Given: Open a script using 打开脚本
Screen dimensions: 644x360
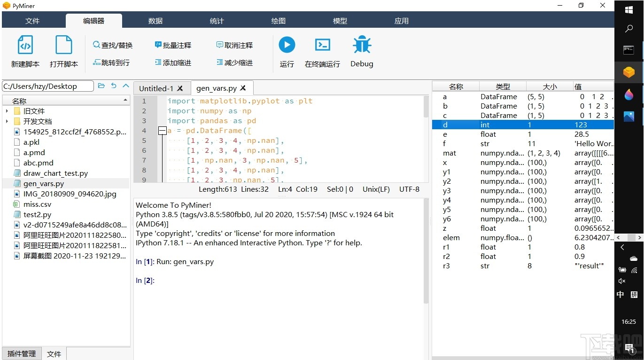Looking at the screenshot, I should click(x=64, y=52).
